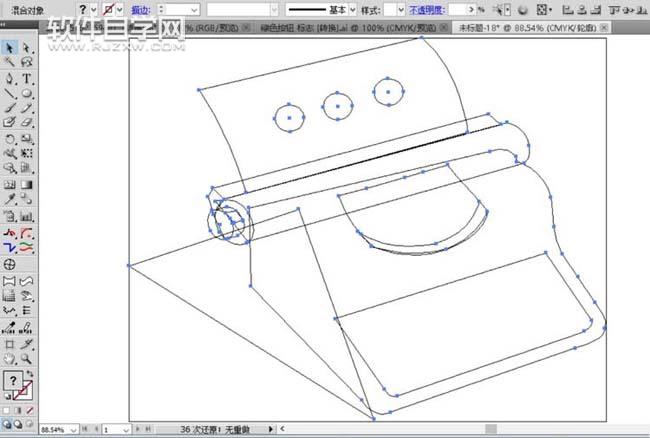Select the Eyedropper tool
Screen dimensions: 650x438
pos(9,199)
